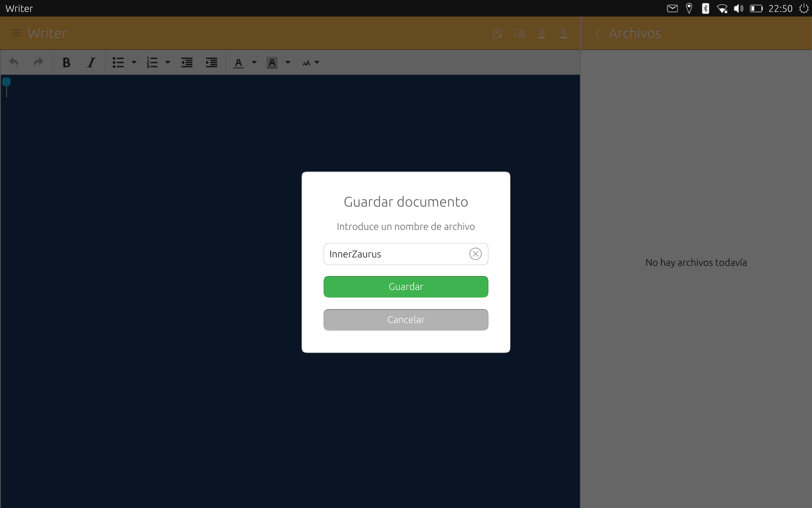Click the undo arrow icon
This screenshot has width=812, height=508.
click(14, 63)
